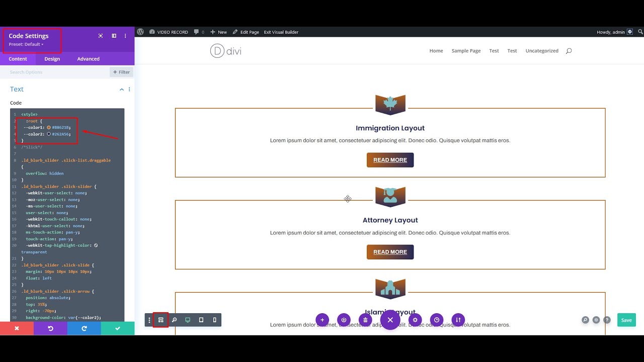Open wireframe view in builder toolbar
Viewport: 644px width, 362px height.
pos(161,320)
